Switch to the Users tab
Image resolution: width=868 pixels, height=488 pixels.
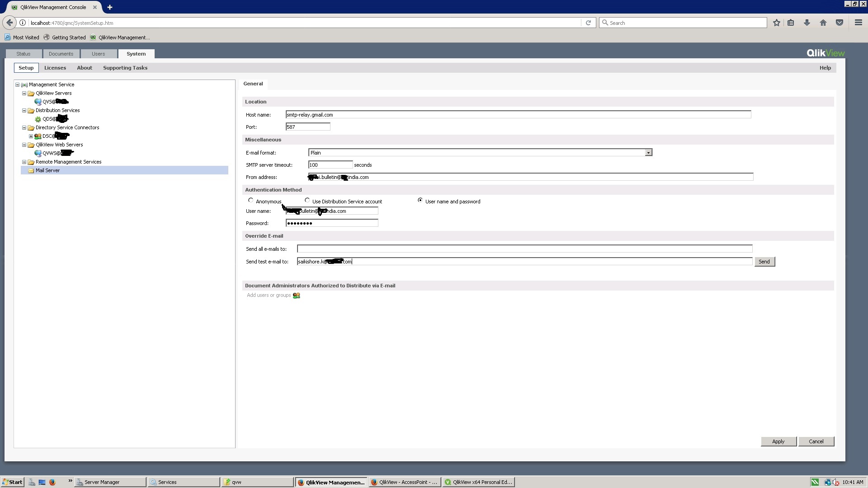point(98,54)
